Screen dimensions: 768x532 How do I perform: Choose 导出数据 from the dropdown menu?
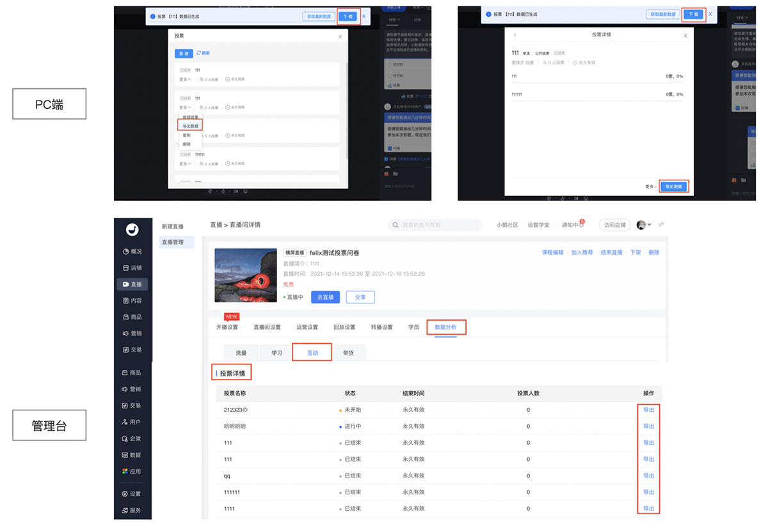tap(190, 126)
